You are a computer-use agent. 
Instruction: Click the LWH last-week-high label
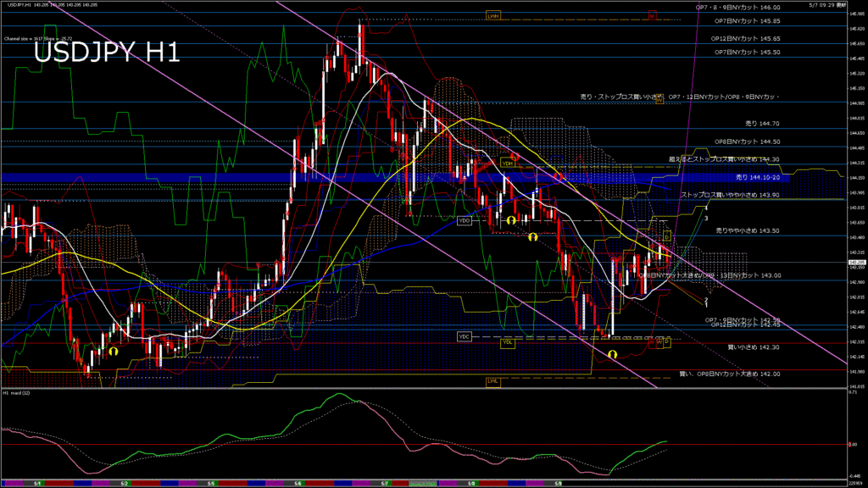[x=492, y=15]
